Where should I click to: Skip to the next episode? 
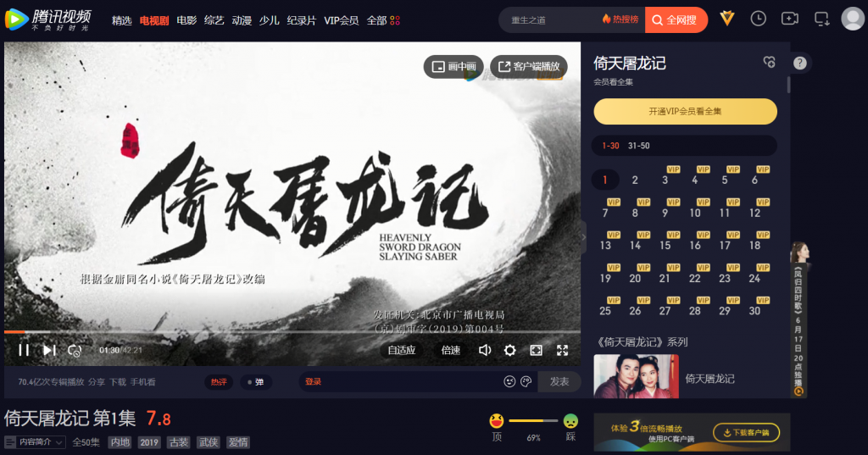click(x=49, y=350)
